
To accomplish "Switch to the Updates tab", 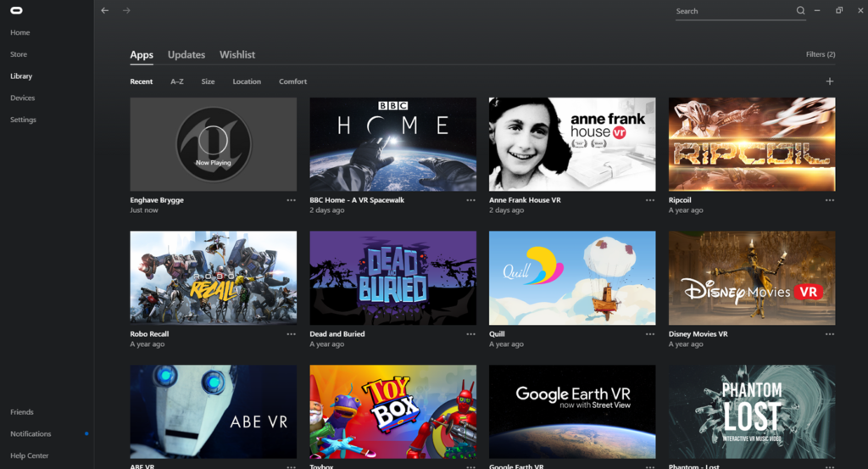I will pos(186,55).
